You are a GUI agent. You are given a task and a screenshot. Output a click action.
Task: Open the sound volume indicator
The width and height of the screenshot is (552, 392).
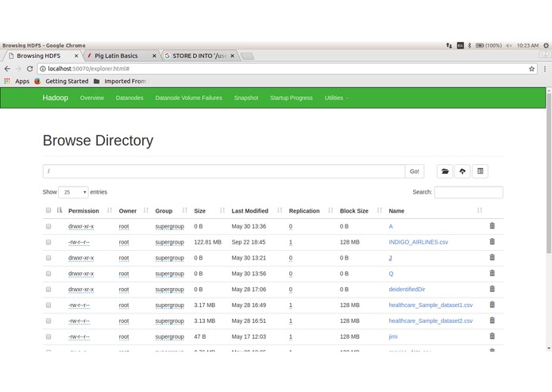509,45
